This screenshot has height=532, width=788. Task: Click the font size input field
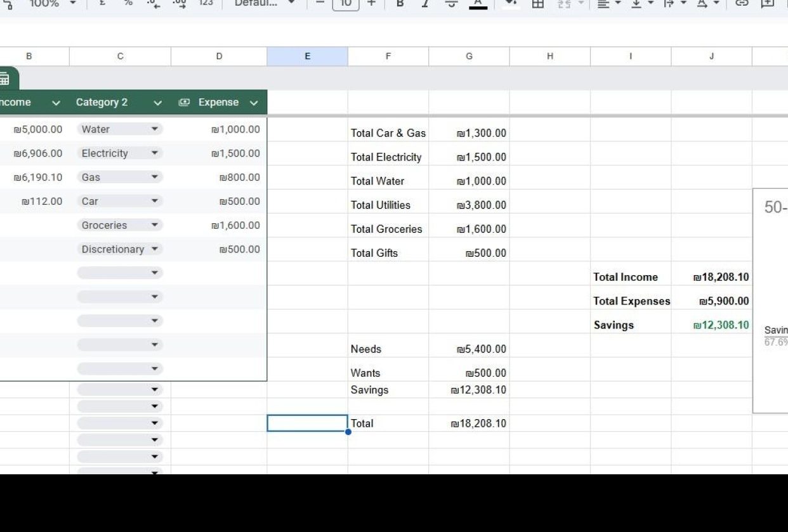point(346,3)
